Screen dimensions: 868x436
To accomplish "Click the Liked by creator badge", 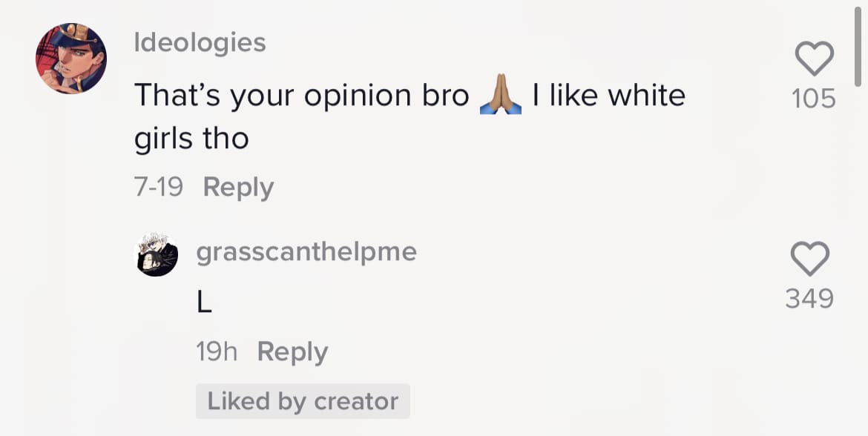I will (x=303, y=401).
